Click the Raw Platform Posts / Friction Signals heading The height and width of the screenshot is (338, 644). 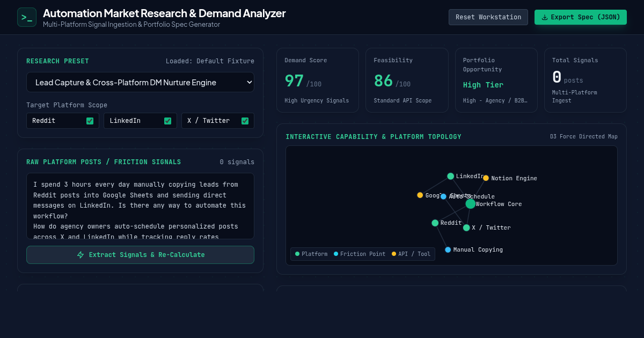pos(104,162)
